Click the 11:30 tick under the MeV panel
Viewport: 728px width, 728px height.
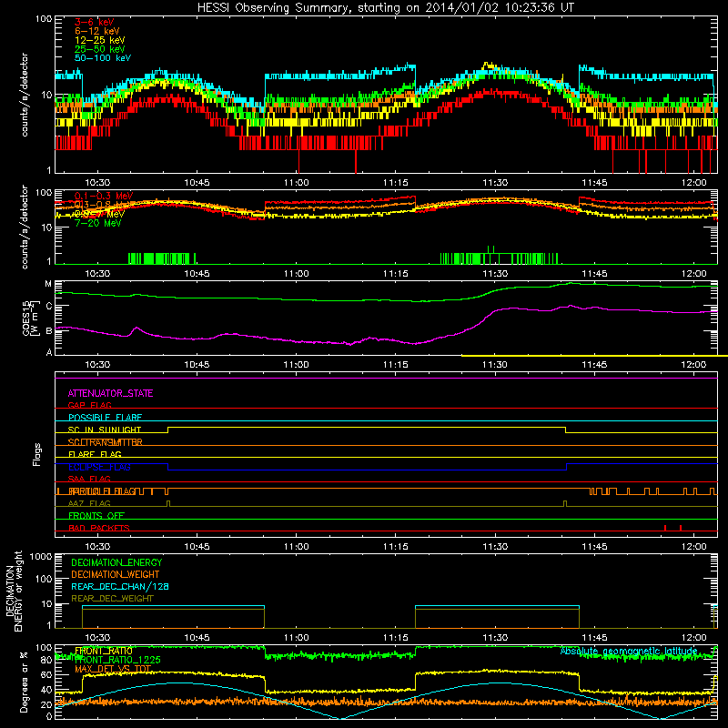click(495, 274)
